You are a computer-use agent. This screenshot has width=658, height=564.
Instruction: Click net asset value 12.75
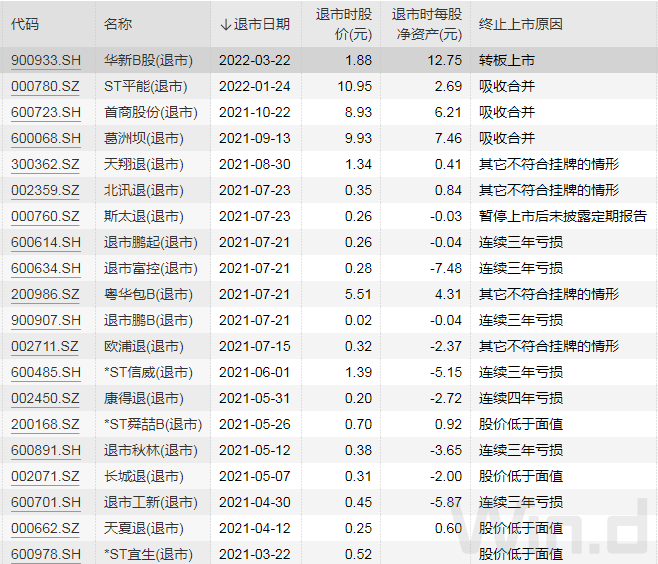[444, 60]
